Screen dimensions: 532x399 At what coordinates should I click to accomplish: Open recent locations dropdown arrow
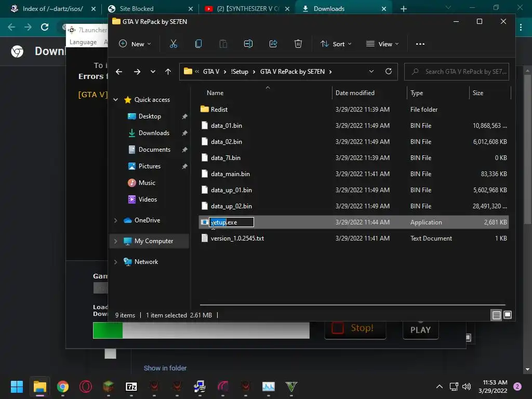coord(153,72)
